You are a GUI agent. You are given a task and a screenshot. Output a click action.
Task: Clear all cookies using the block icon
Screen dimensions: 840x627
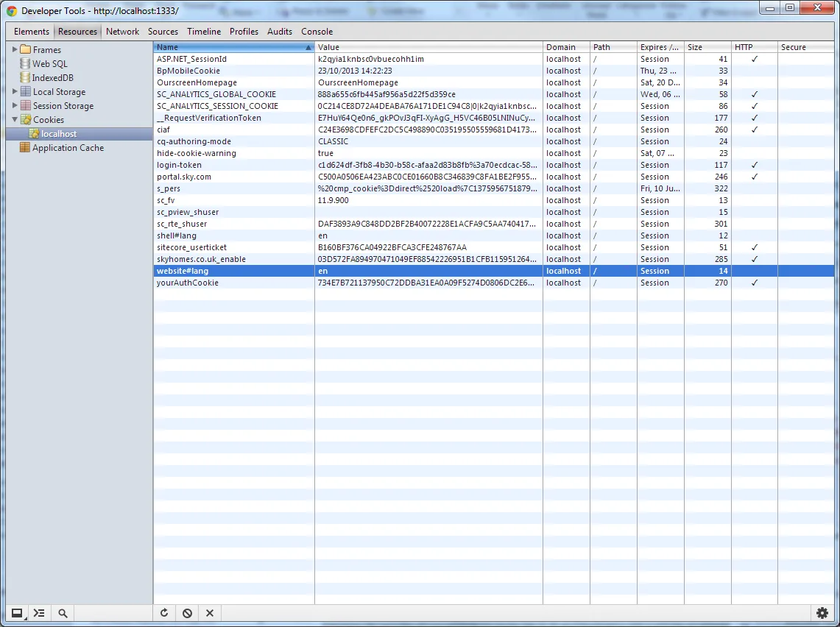tap(186, 612)
